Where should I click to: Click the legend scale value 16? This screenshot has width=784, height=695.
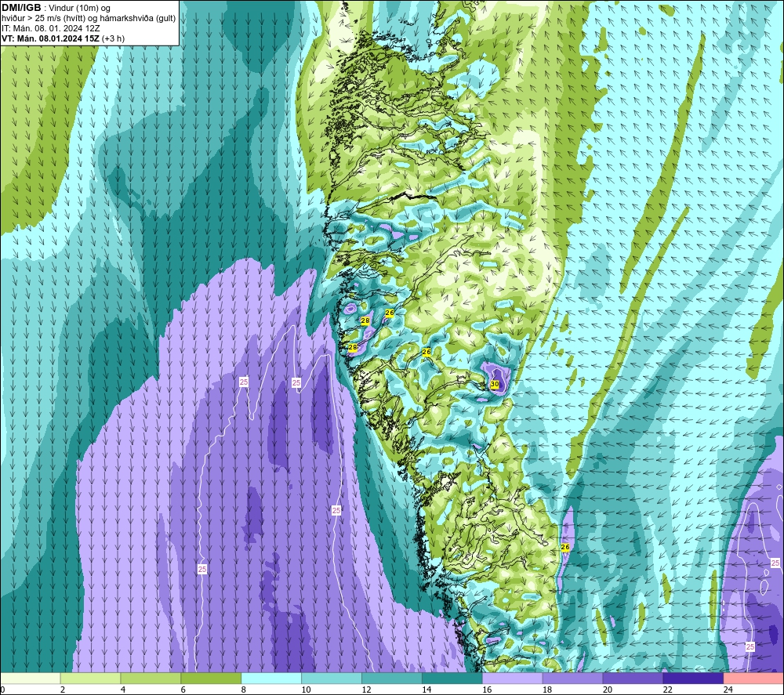coord(487,690)
